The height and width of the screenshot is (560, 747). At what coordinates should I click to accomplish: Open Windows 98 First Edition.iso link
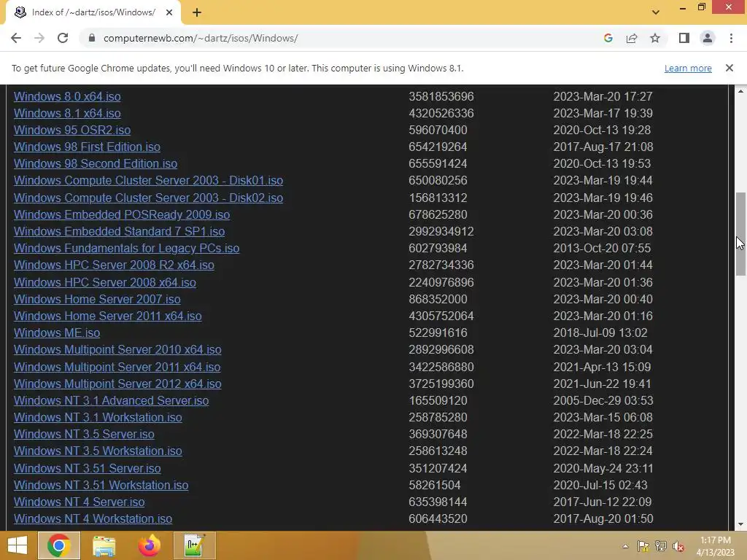(87, 147)
